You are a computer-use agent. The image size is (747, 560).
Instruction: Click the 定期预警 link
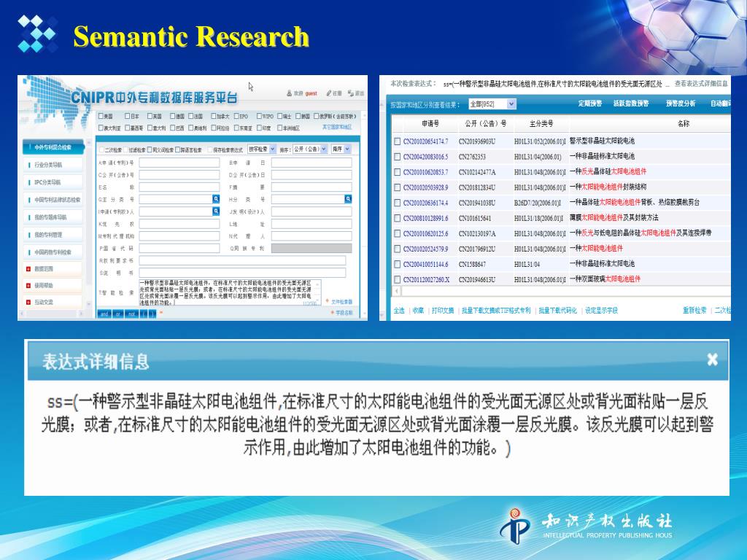point(590,104)
